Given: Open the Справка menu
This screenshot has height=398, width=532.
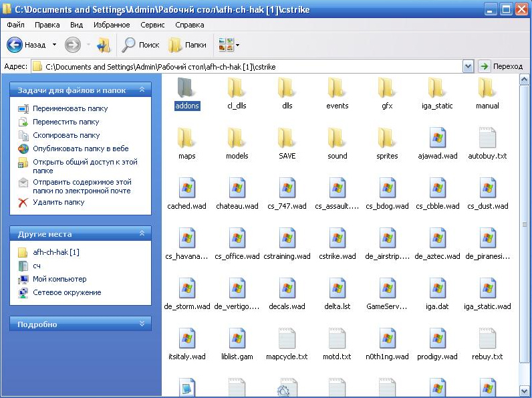Looking at the screenshot, I should click(190, 25).
